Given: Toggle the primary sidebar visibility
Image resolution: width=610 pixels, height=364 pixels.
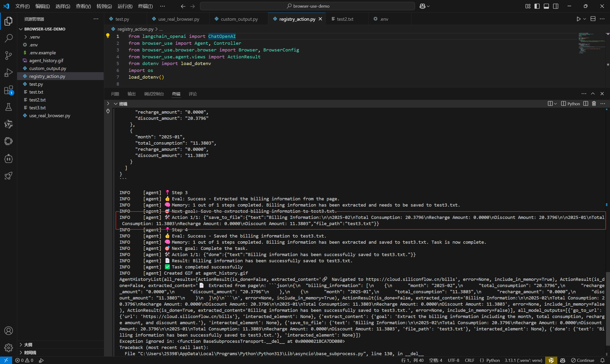Looking at the screenshot, I should (x=537, y=6).
